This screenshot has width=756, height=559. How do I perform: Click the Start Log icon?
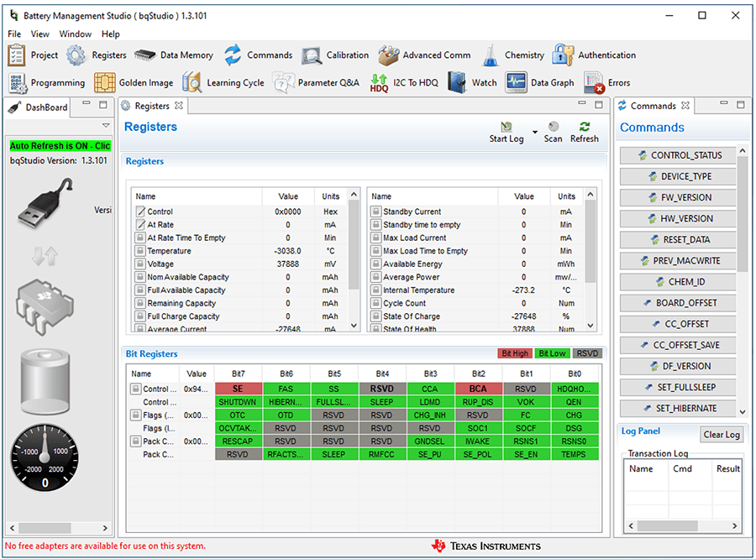pos(507,127)
